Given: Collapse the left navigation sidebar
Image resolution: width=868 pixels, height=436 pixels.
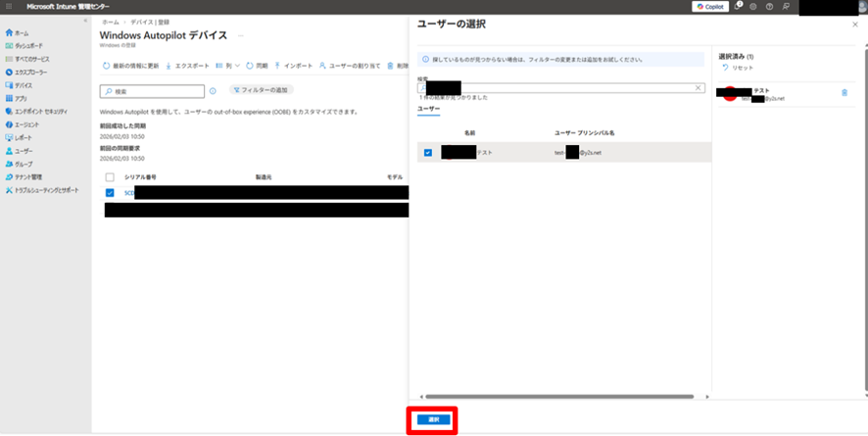Looking at the screenshot, I should (85, 20).
